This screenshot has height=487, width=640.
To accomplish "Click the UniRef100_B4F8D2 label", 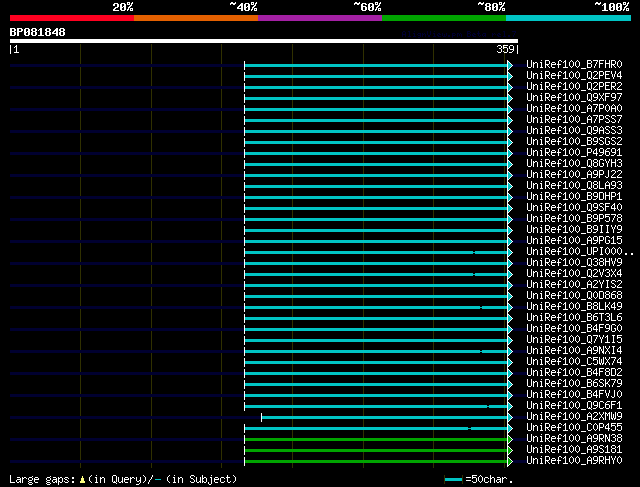I will (x=574, y=373).
